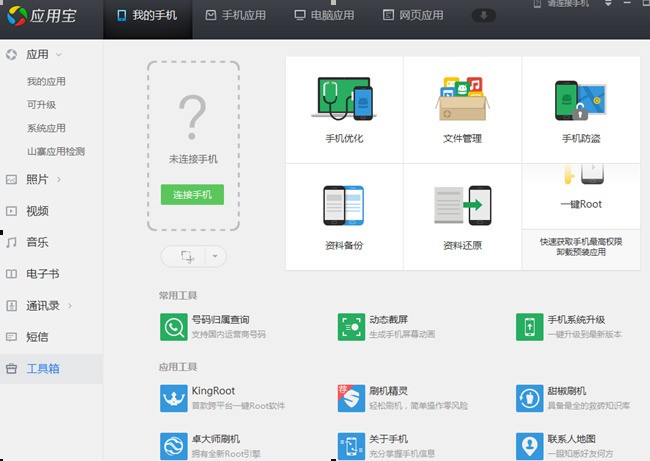This screenshot has height=461, width=650.
Task: Expand the 照片 section chevron
Action: tap(59, 179)
